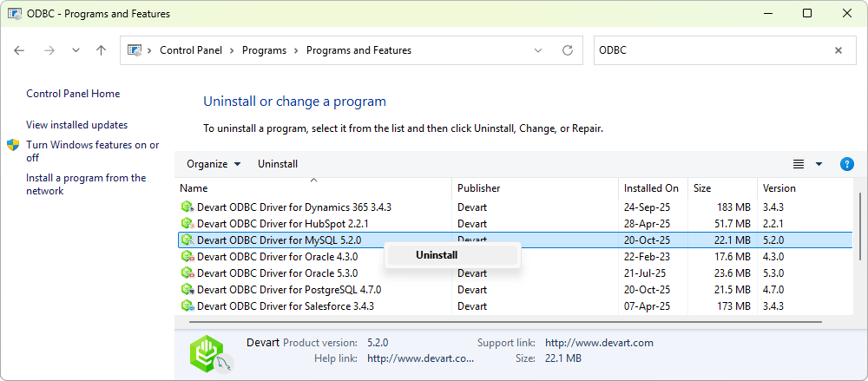Click the window title bar app icon
This screenshot has height=381, width=868.
[x=15, y=13]
